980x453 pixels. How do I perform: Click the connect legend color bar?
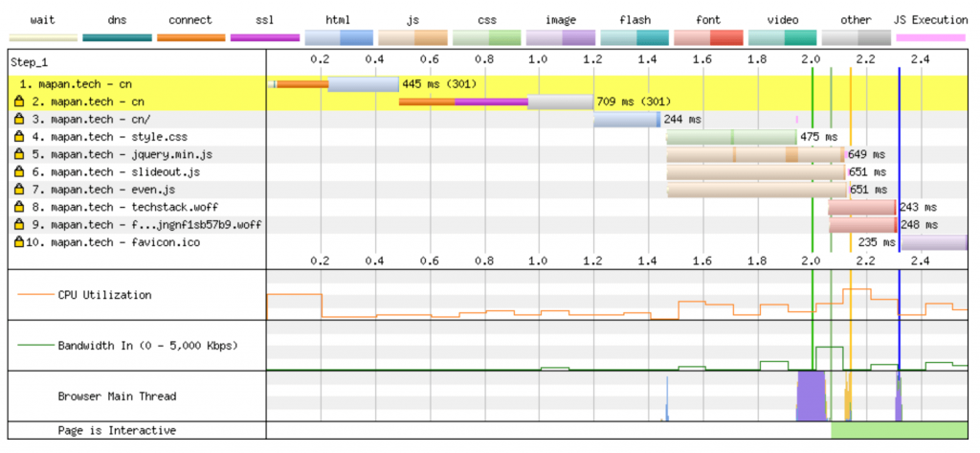(x=190, y=37)
